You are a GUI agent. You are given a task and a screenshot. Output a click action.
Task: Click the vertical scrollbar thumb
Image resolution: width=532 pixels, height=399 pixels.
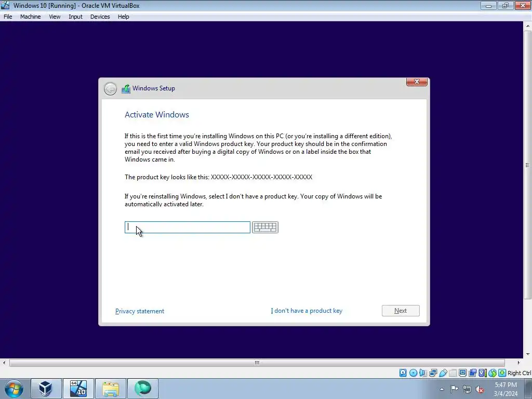click(x=527, y=165)
